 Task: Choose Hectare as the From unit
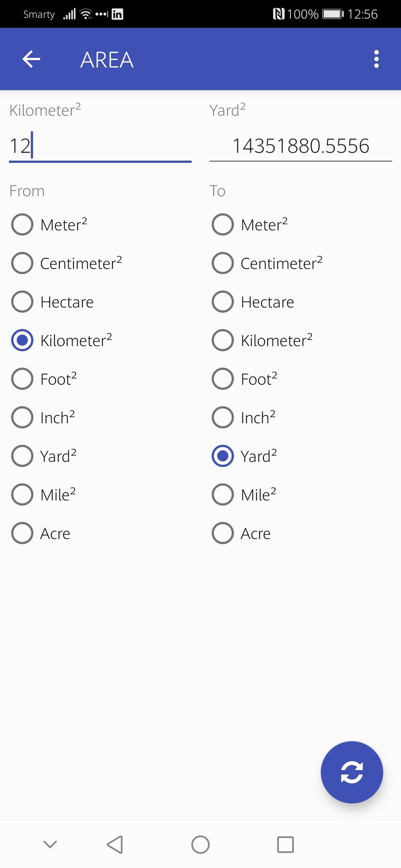23,302
